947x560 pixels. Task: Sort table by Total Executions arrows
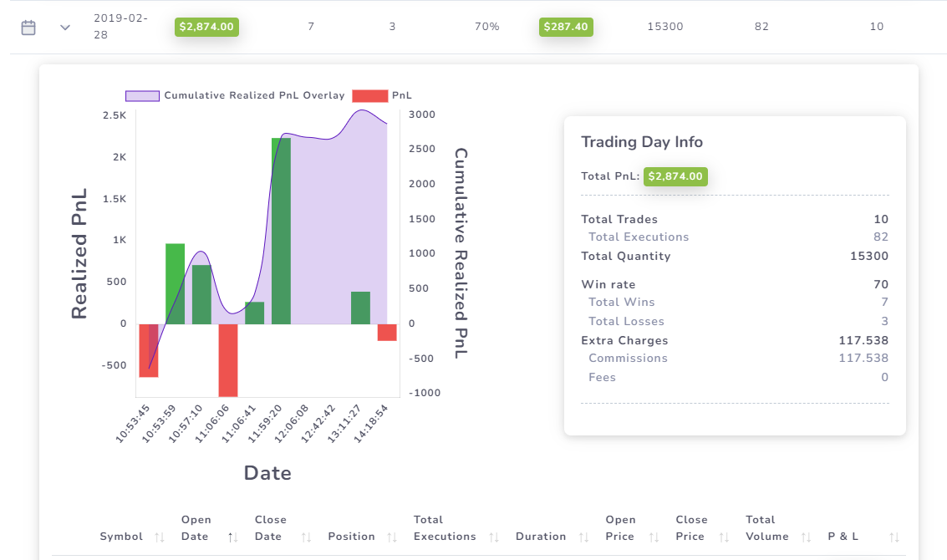pos(494,537)
